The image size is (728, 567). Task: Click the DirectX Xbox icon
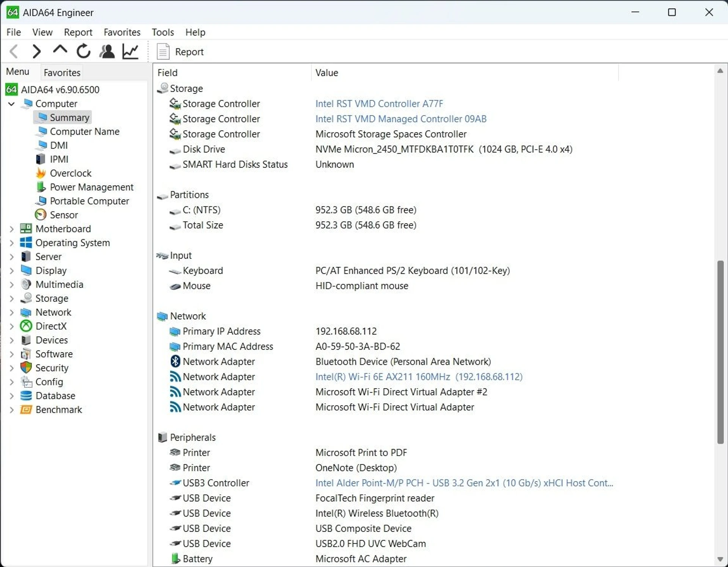pyautogui.click(x=26, y=326)
